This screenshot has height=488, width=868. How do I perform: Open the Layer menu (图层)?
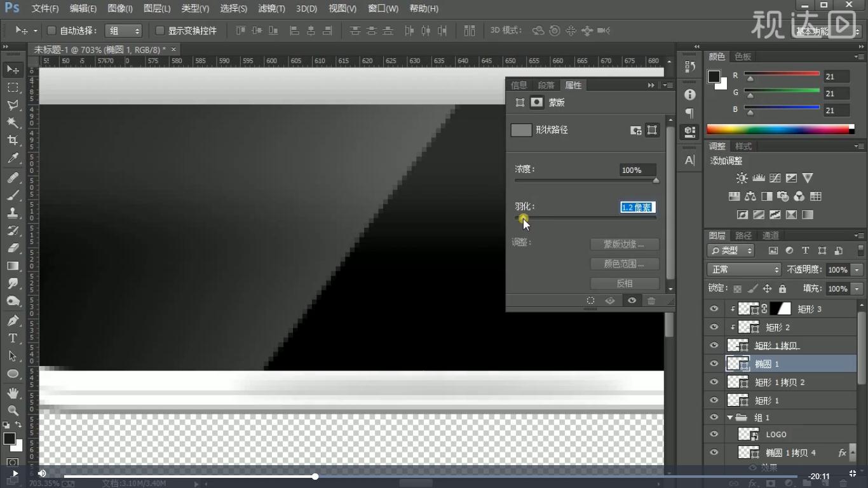[156, 8]
